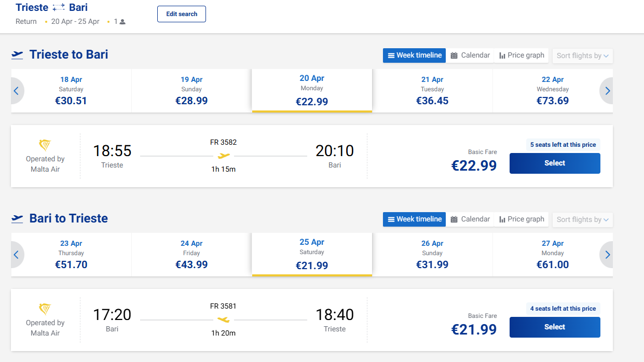Click the plane icon beside Trieste to Bari heading
The width and height of the screenshot is (644, 362).
pyautogui.click(x=18, y=55)
